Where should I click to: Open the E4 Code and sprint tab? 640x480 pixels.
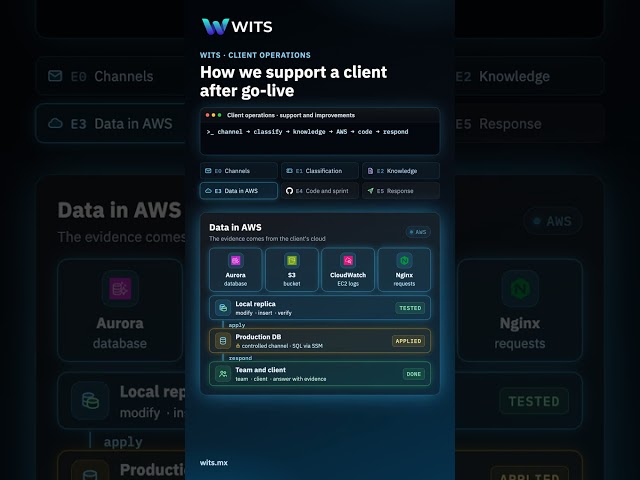click(320, 191)
